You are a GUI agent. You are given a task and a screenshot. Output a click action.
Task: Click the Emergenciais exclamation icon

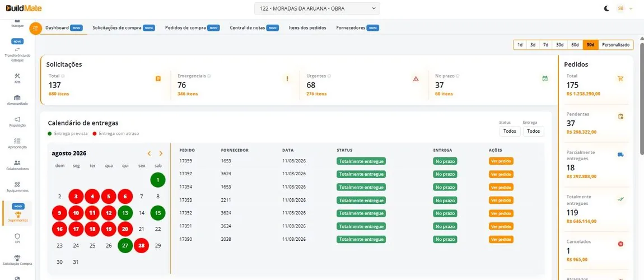287,79
